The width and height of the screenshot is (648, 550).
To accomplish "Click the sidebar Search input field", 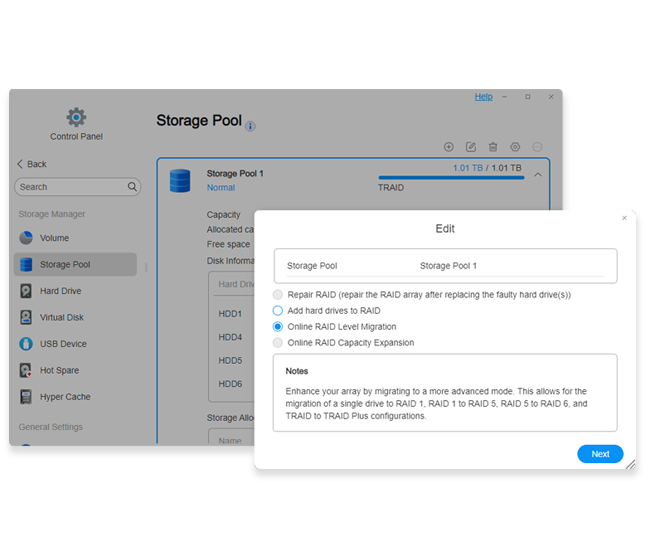I will point(70,187).
